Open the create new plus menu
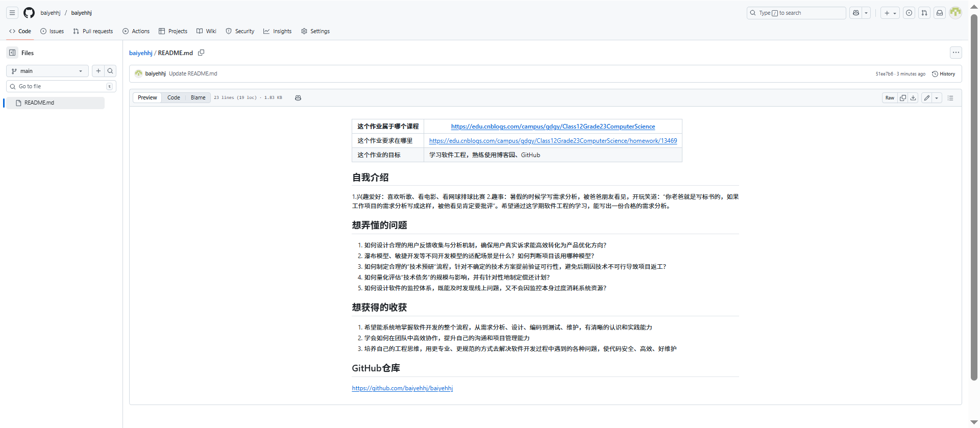 coord(890,13)
